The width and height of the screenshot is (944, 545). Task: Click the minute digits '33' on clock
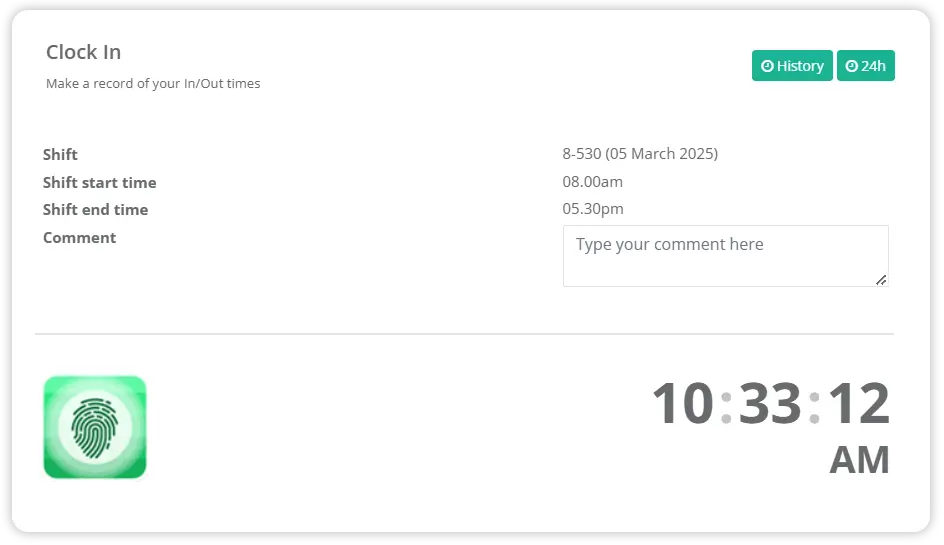click(770, 403)
